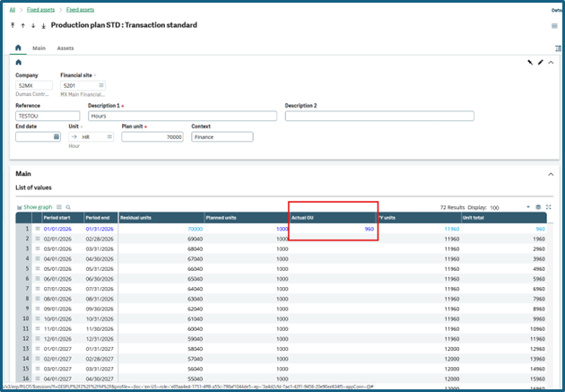Click the pencil edit icon in header
The height and width of the screenshot is (392, 565).
540,62
